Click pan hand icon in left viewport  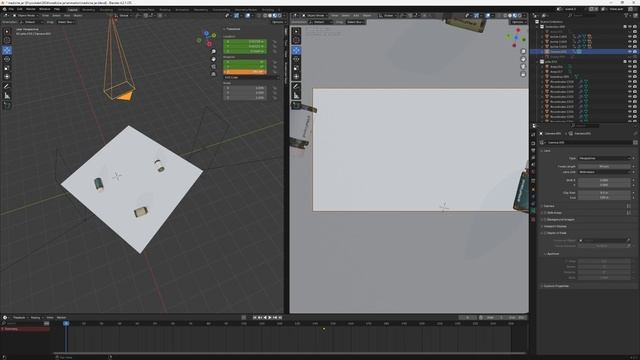click(x=213, y=59)
